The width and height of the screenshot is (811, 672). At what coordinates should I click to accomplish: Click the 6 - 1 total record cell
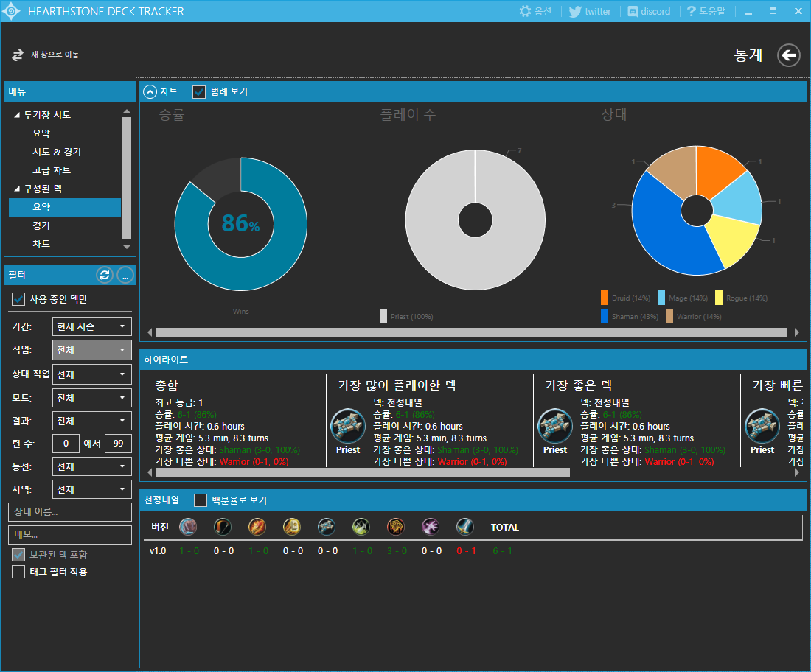(x=502, y=551)
